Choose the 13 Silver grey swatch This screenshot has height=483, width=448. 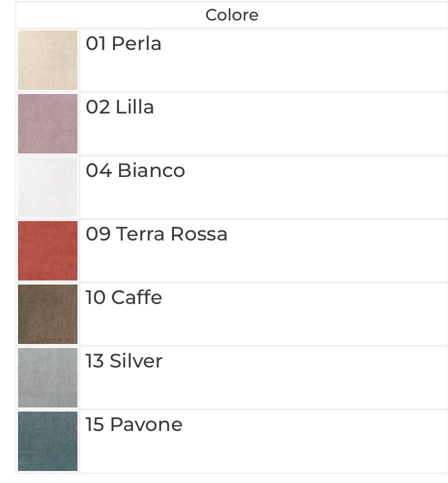(x=48, y=377)
